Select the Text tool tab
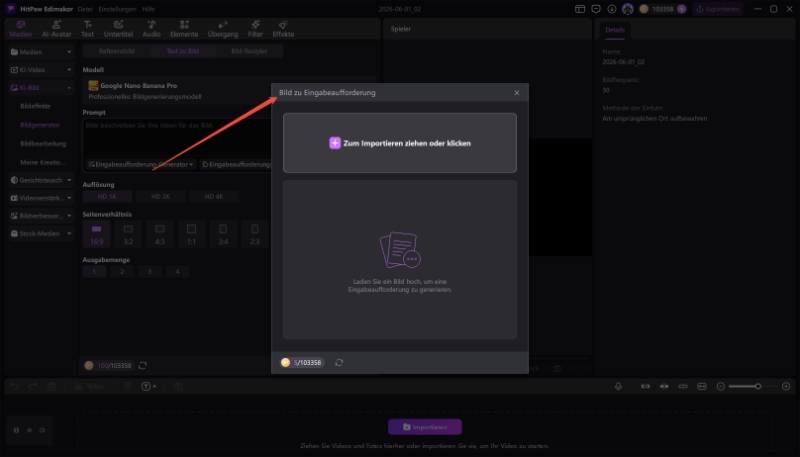800x457 pixels. tap(87, 29)
